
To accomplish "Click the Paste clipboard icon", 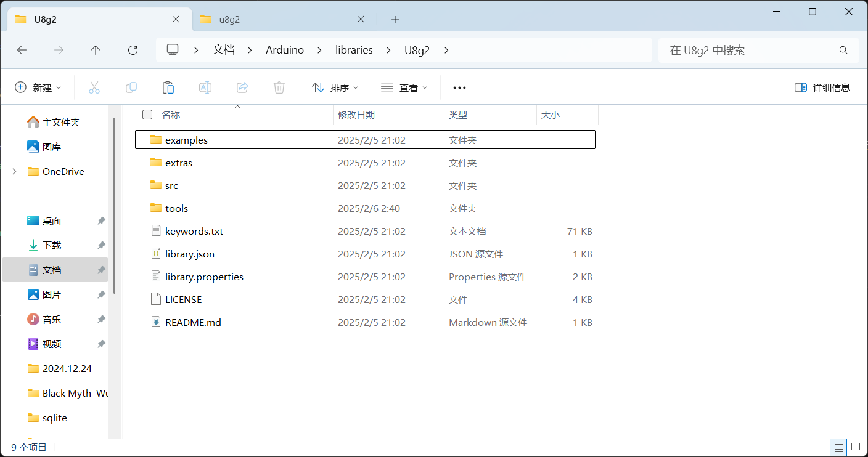I will [x=168, y=87].
